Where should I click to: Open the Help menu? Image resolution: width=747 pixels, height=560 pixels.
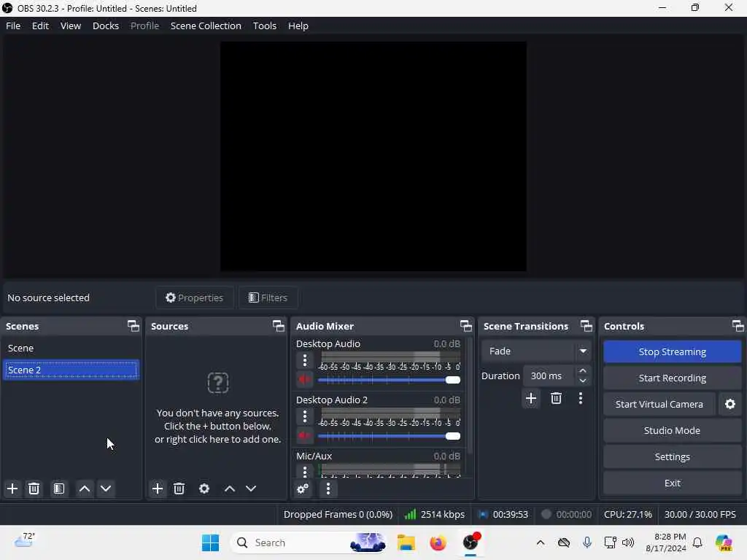tap(298, 26)
